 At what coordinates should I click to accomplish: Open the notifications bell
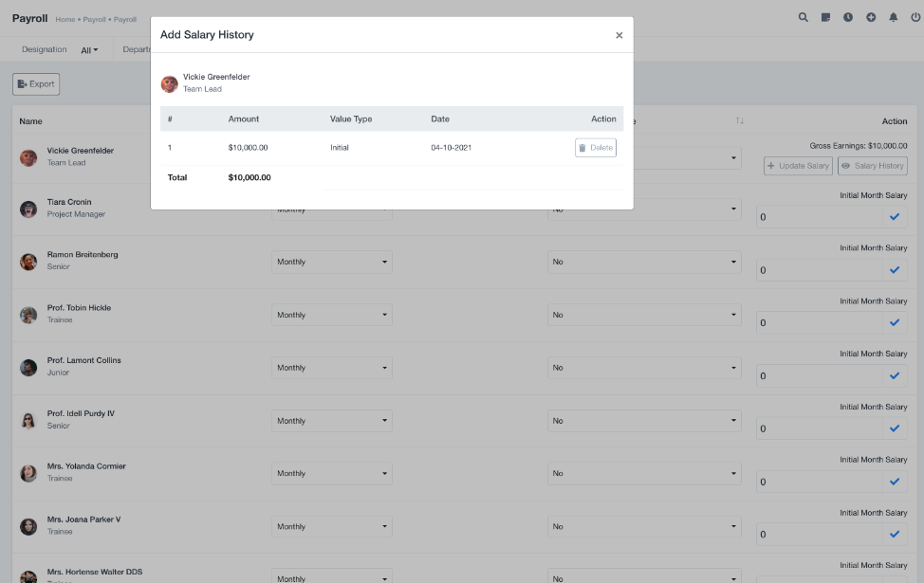point(893,17)
